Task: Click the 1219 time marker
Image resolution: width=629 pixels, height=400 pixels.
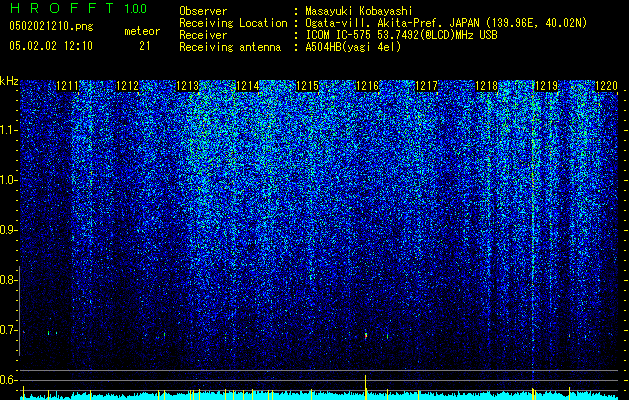Action: pos(546,86)
